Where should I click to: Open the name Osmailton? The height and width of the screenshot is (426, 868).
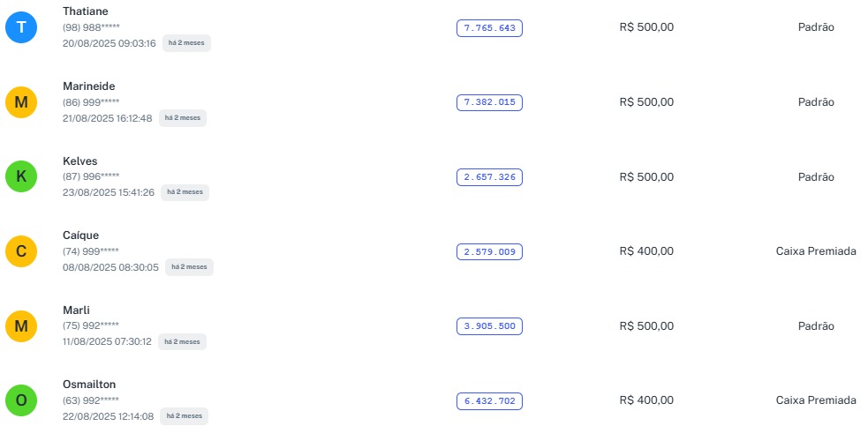[89, 385]
